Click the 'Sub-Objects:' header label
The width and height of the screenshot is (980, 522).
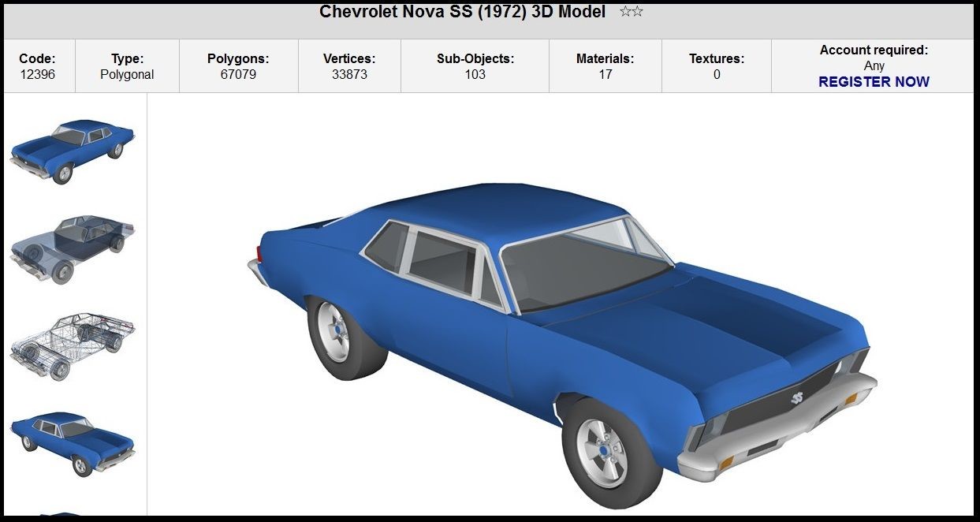coord(475,58)
